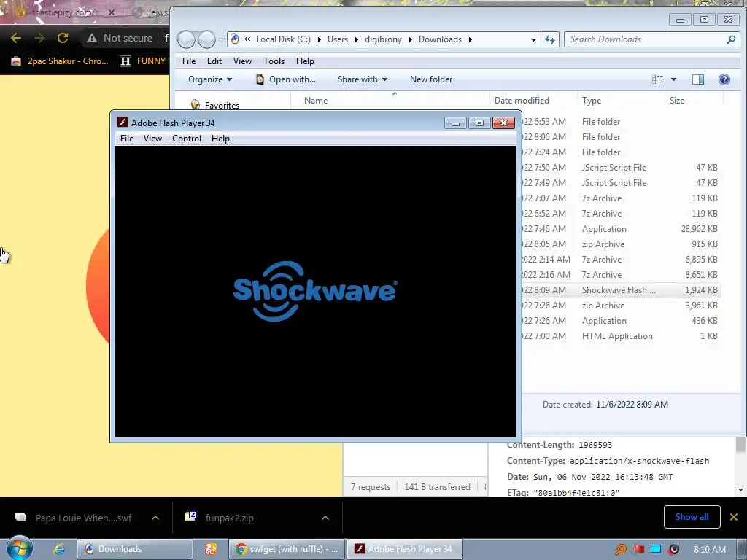Open the Share with dropdown

tap(362, 79)
